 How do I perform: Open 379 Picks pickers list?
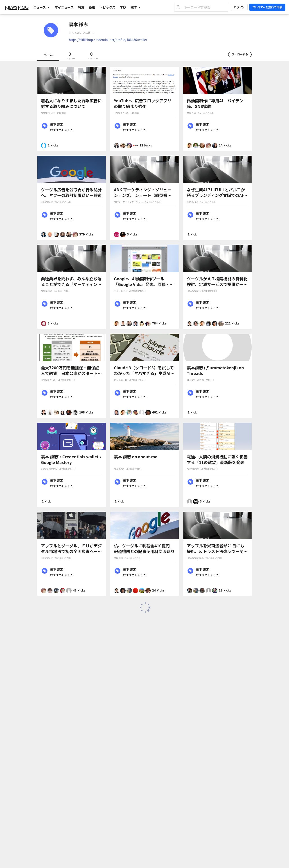(86, 234)
